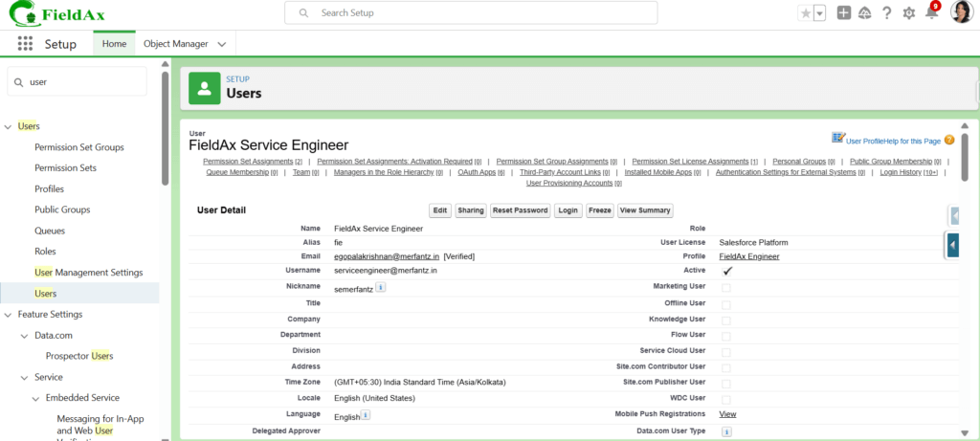980x441 pixels.
Task: Click the info icon beside Nickname
Action: (380, 287)
